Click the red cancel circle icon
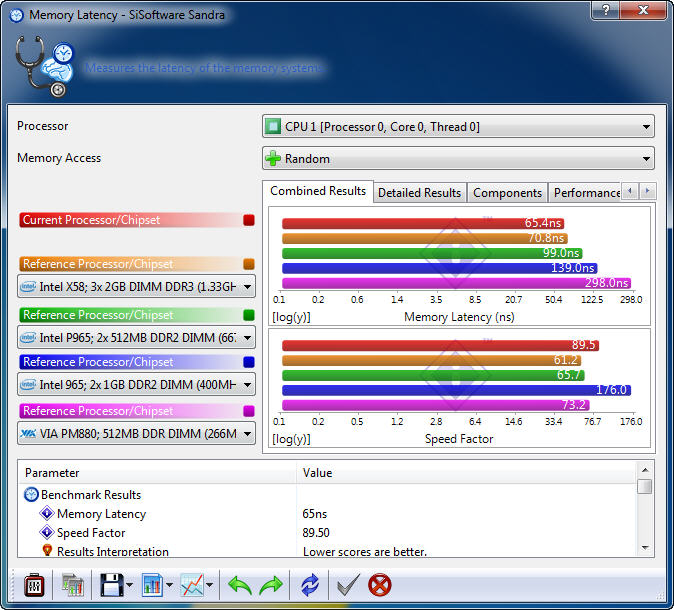This screenshot has width=674, height=610. click(x=380, y=585)
